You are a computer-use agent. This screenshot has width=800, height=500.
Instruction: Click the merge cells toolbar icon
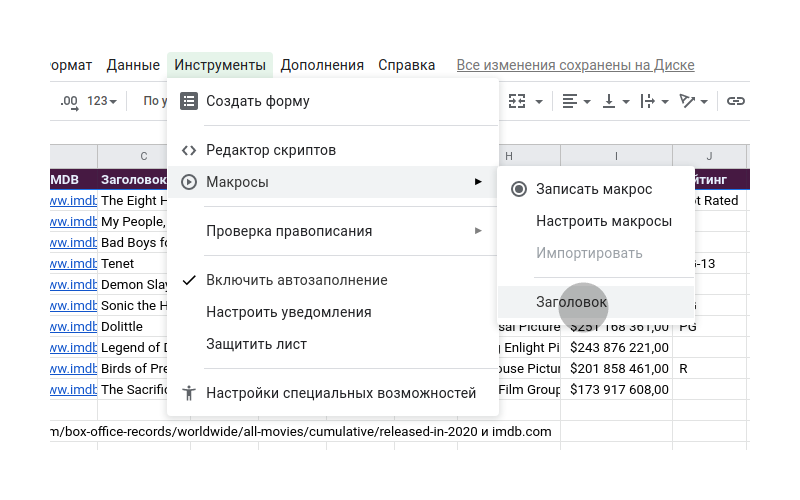click(x=517, y=101)
